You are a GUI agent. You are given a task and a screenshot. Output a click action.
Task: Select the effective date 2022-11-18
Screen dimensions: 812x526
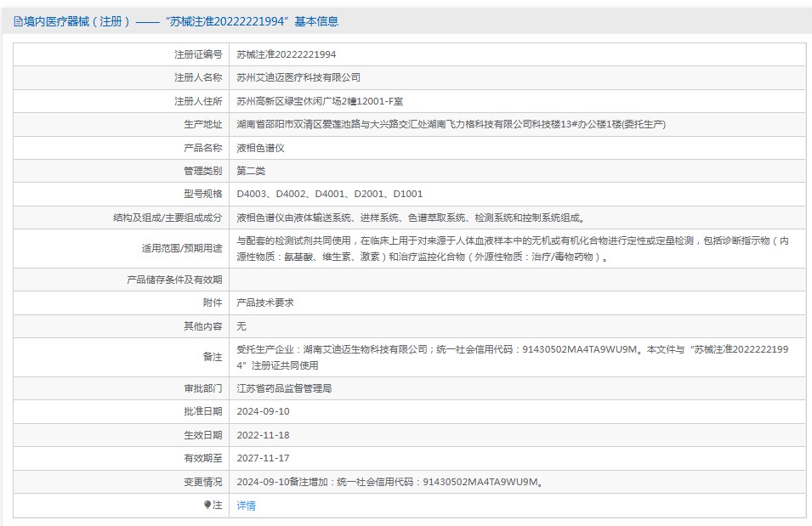(x=263, y=435)
